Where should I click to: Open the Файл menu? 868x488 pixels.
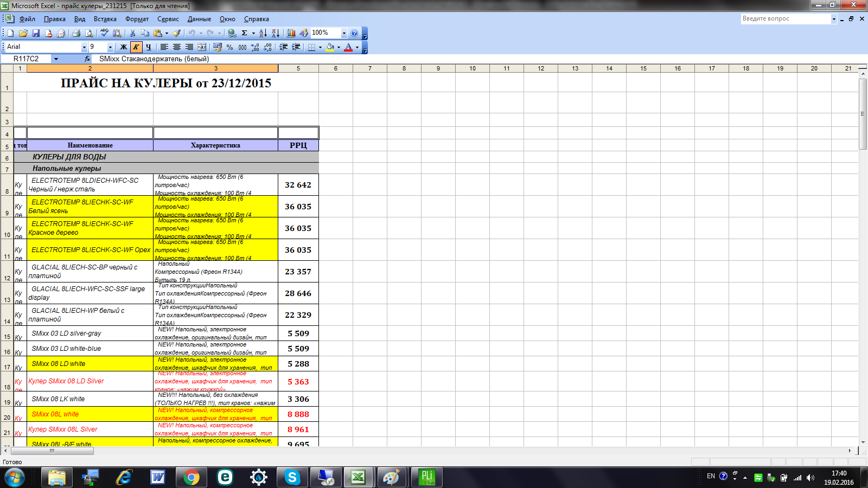[x=27, y=19]
